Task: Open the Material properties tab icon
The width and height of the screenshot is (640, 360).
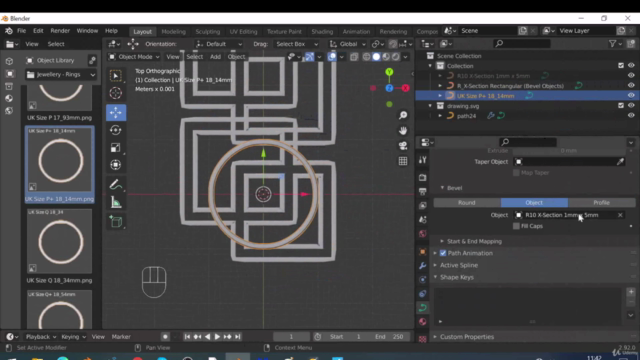Action: point(422,322)
